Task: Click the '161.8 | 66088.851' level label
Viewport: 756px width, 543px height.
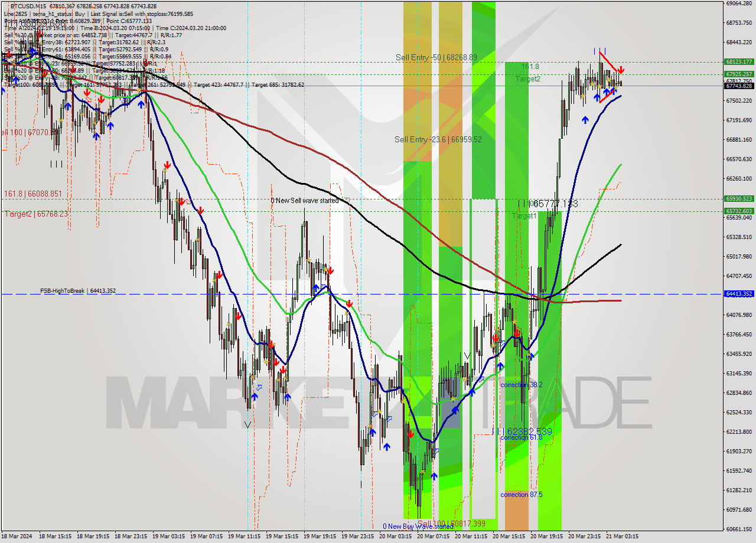Action: tap(32, 193)
